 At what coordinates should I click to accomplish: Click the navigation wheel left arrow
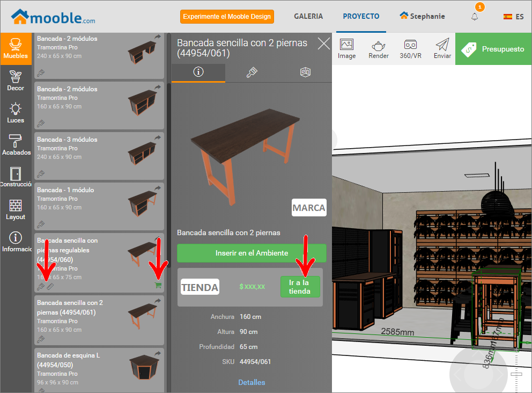click(457, 374)
